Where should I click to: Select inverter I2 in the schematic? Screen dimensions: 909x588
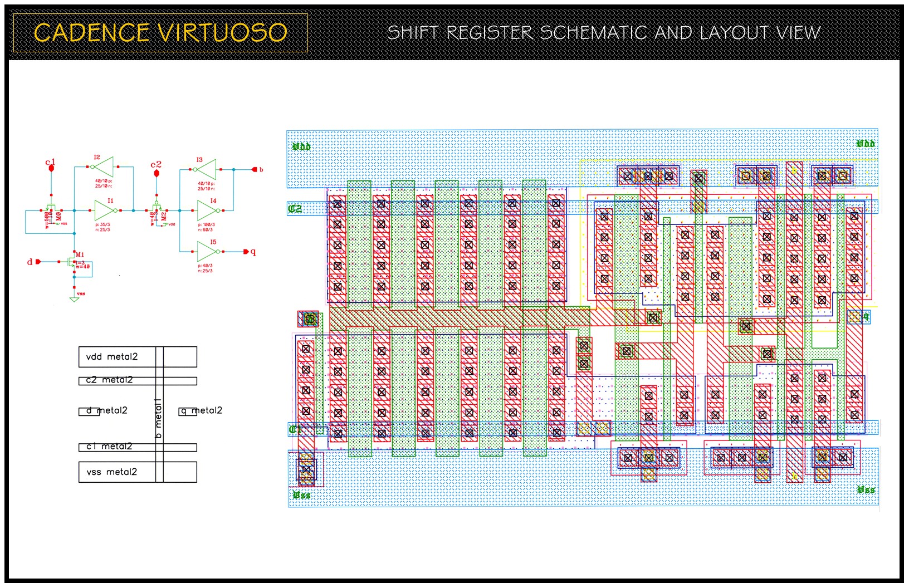[x=104, y=166]
